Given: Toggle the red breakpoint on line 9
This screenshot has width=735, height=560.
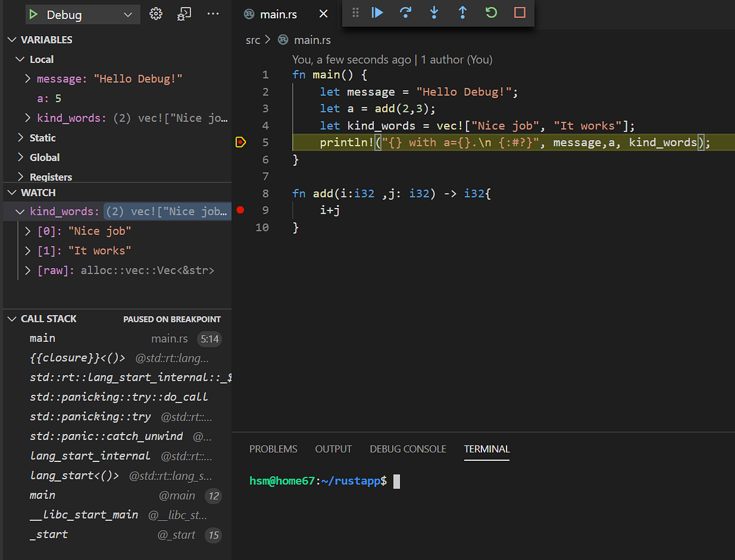Looking at the screenshot, I should (240, 211).
